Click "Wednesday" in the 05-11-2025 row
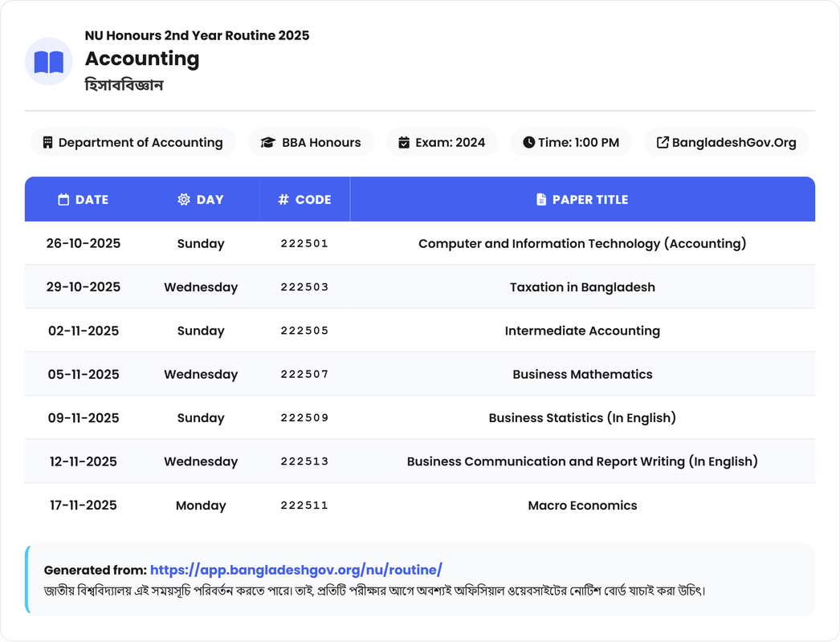Screen dimensions: 840x642 pyautogui.click(x=201, y=374)
